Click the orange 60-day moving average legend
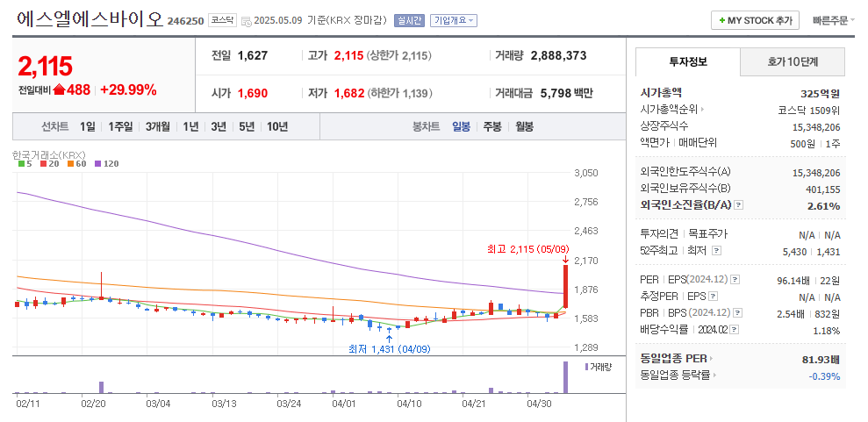 (77, 164)
